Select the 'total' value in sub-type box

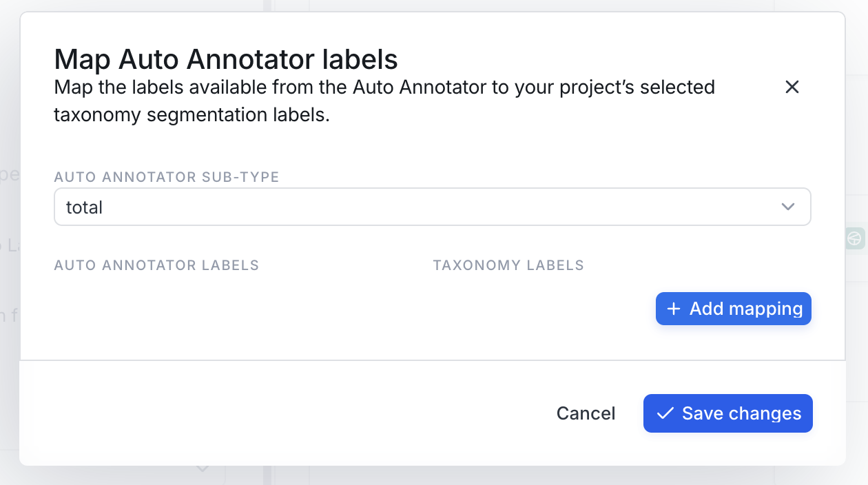(x=84, y=207)
